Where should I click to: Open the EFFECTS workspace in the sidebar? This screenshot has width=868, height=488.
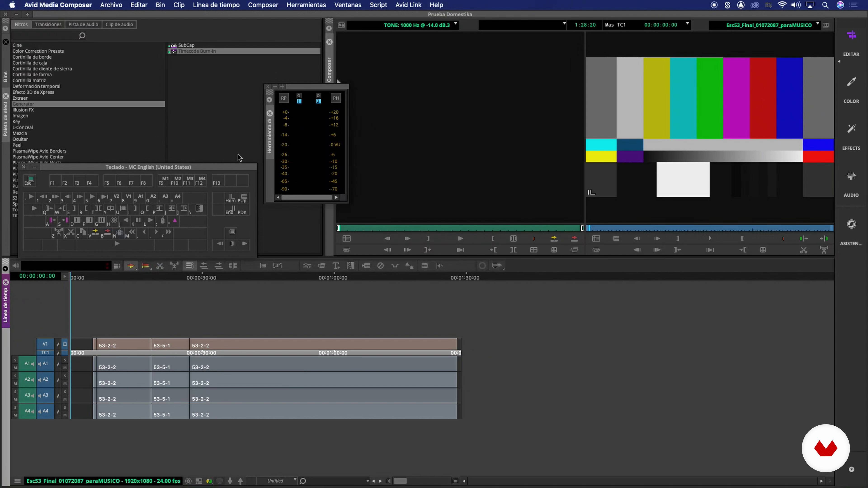tap(851, 137)
